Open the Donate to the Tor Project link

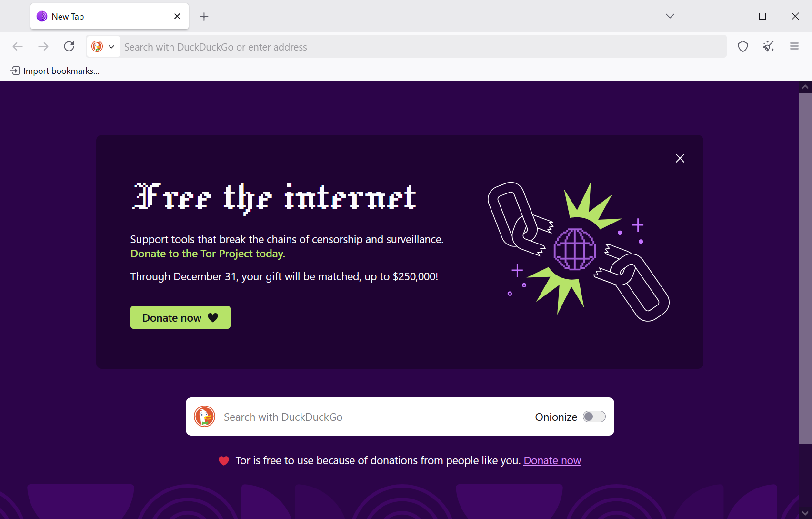(207, 254)
